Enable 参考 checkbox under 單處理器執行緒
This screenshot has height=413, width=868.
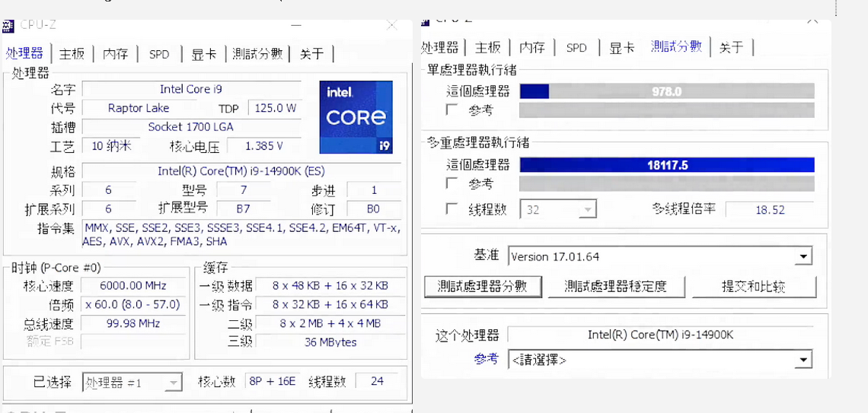tap(452, 110)
